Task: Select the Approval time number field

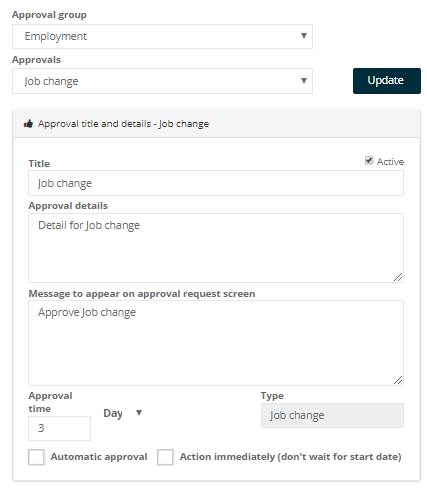Action: [59, 428]
